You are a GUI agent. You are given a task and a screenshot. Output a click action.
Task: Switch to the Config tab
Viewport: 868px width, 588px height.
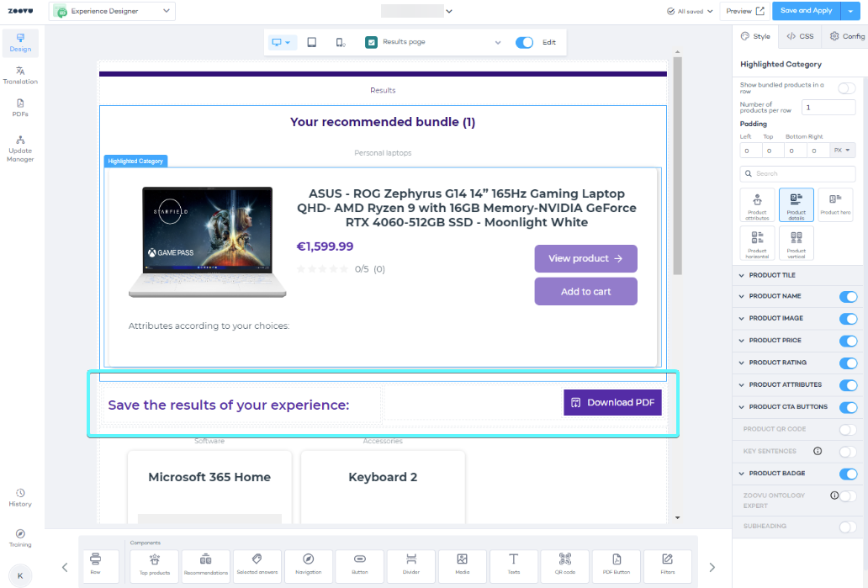pos(846,36)
